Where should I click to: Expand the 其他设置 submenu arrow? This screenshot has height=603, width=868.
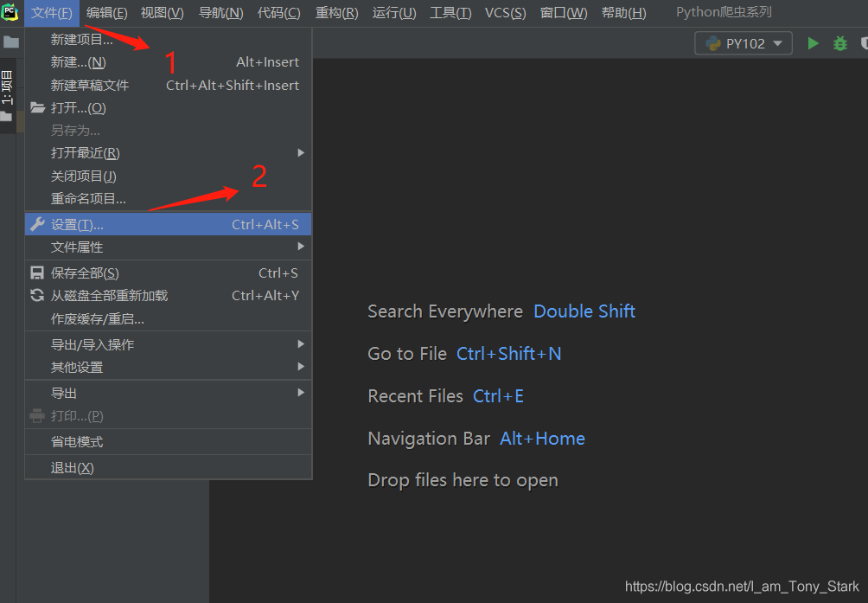click(x=301, y=367)
